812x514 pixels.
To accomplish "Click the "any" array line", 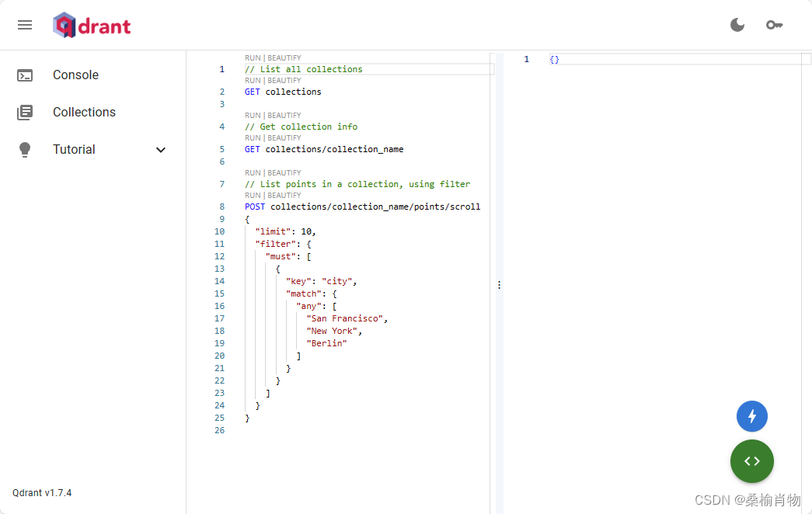I will pos(316,307).
